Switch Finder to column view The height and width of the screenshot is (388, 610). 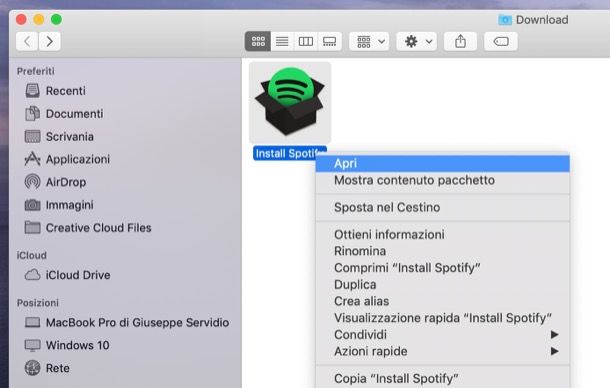pyautogui.click(x=306, y=41)
